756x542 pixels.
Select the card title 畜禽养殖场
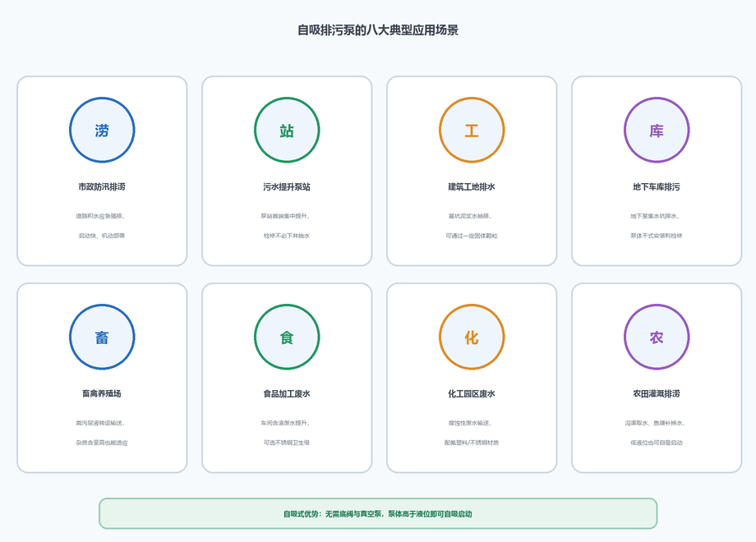[x=102, y=393]
